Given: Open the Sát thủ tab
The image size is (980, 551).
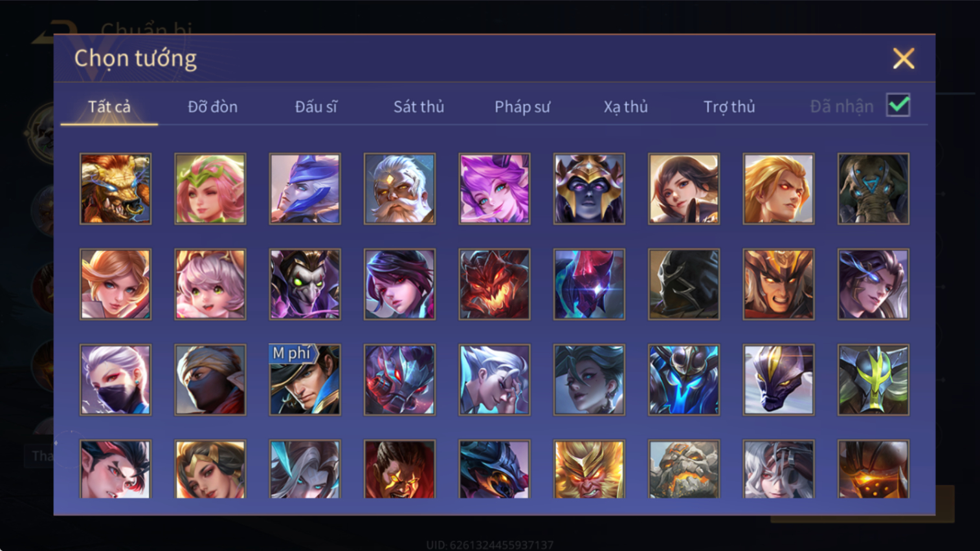Looking at the screenshot, I should pos(419,107).
